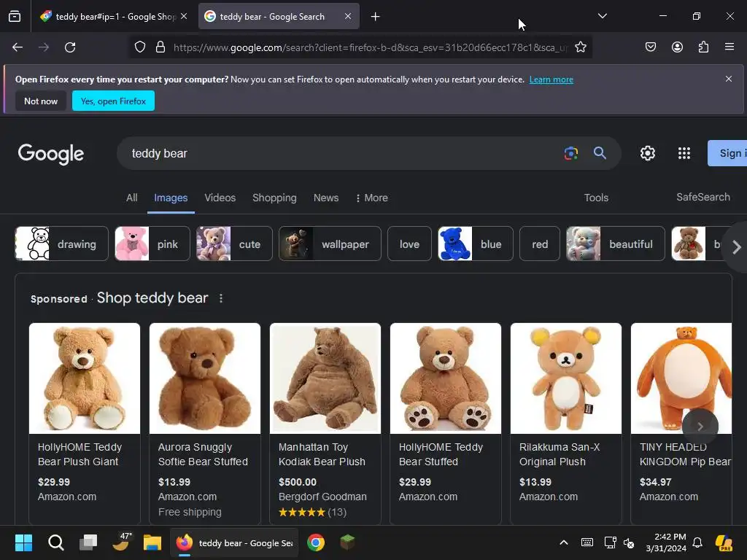
Task: Launch Google Chrome from the taskbar
Action: tap(315, 542)
